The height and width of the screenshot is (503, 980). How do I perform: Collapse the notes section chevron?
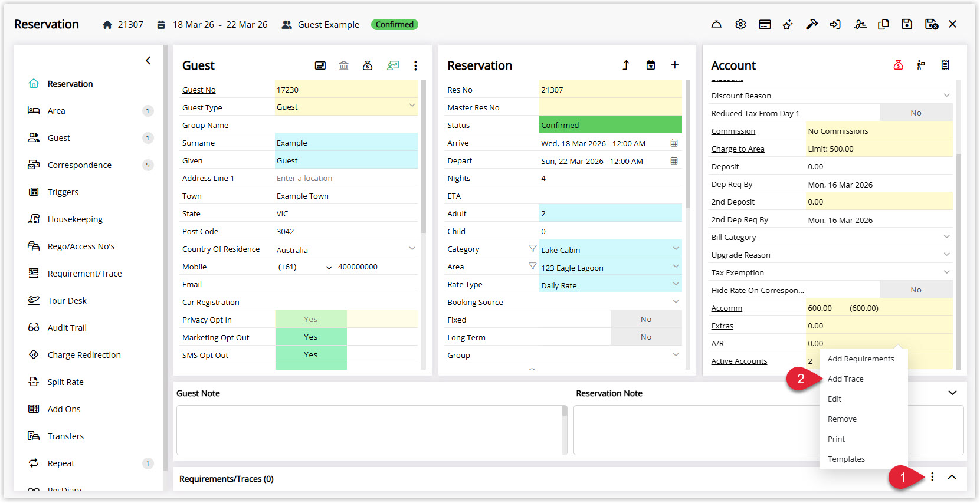pyautogui.click(x=952, y=393)
